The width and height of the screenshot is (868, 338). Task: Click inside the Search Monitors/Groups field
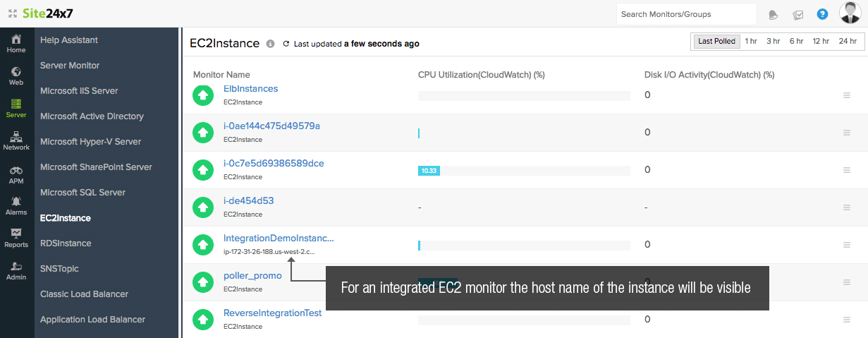point(685,14)
